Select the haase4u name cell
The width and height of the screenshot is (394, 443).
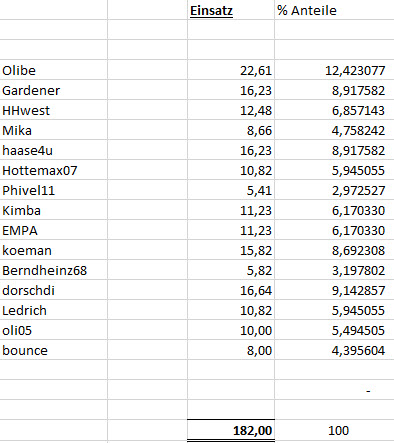[54, 150]
